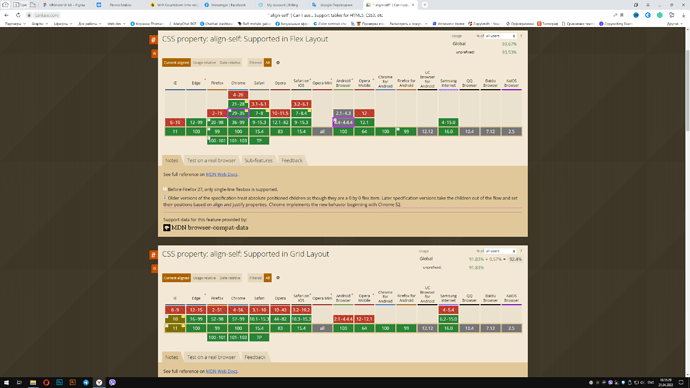
Task: Open 'Test on a real browser' tab in Flex section
Action: 211,161
